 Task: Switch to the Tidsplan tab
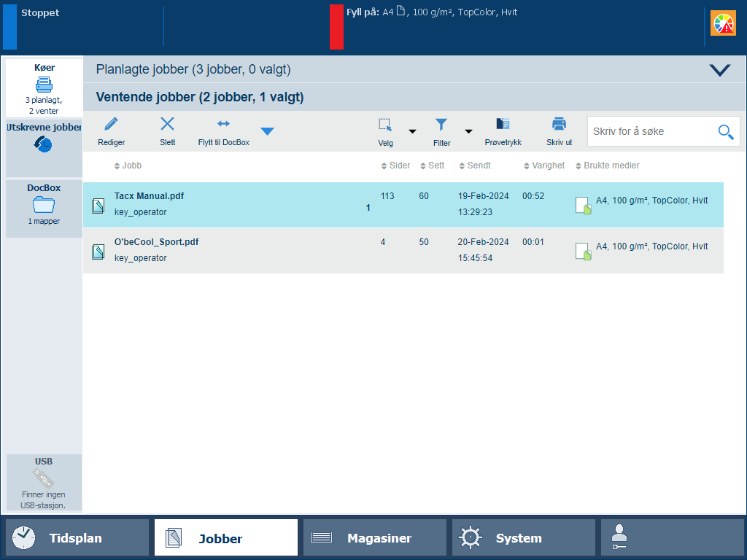[77, 538]
